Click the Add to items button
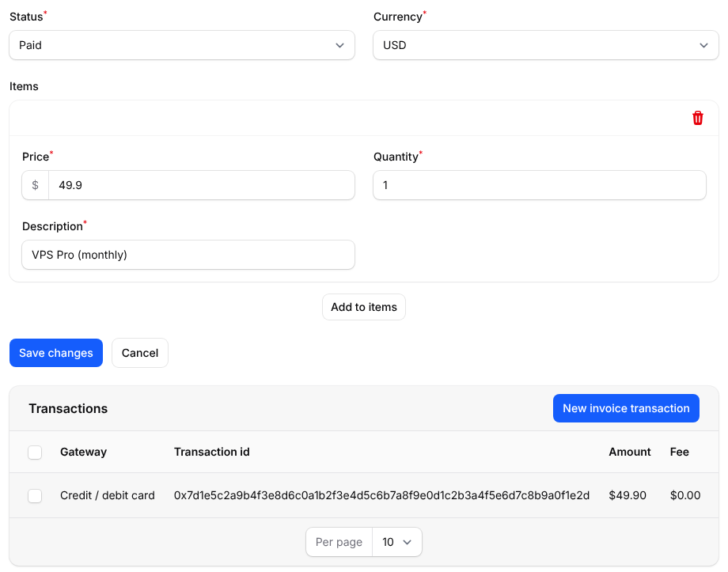This screenshot has height=572, width=728. 364,307
